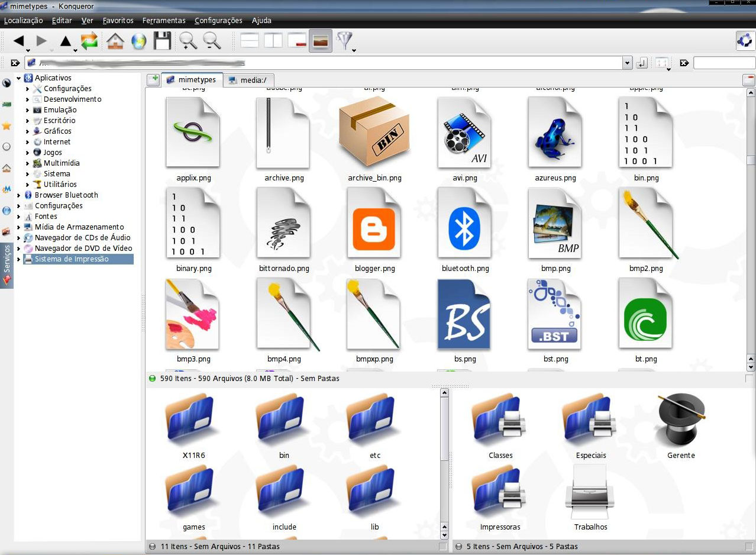
Task: Click the globe toolbar icon
Action: click(138, 41)
